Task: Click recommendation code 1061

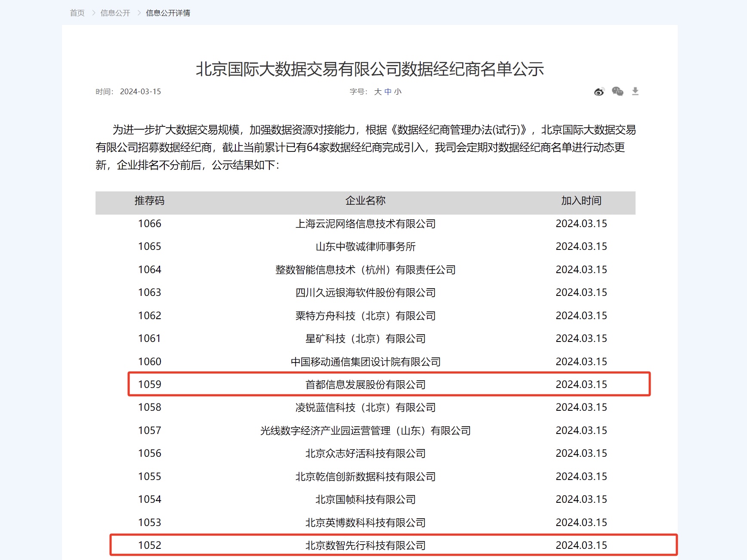Action: [150, 338]
